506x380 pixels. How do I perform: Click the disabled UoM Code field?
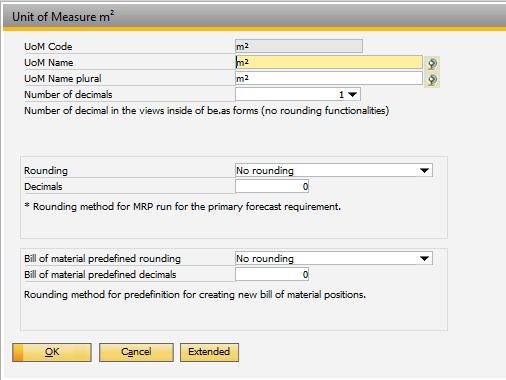299,46
